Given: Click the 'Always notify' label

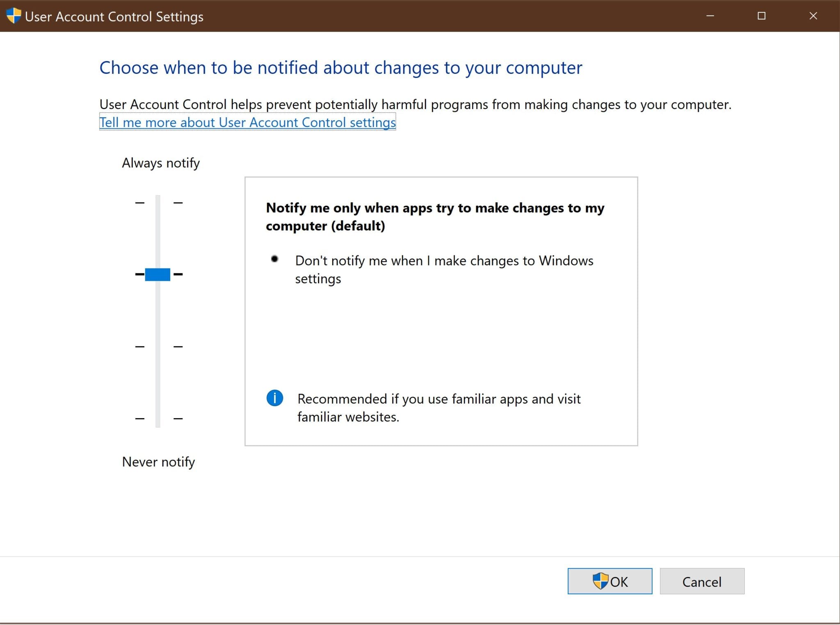Looking at the screenshot, I should pyautogui.click(x=161, y=163).
